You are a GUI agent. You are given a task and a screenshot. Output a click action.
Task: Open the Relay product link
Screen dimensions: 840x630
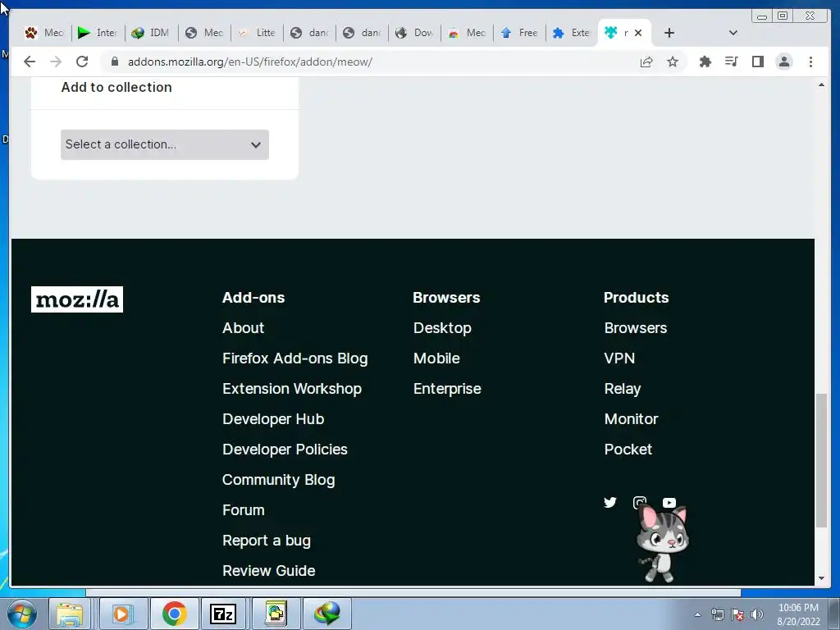point(623,389)
